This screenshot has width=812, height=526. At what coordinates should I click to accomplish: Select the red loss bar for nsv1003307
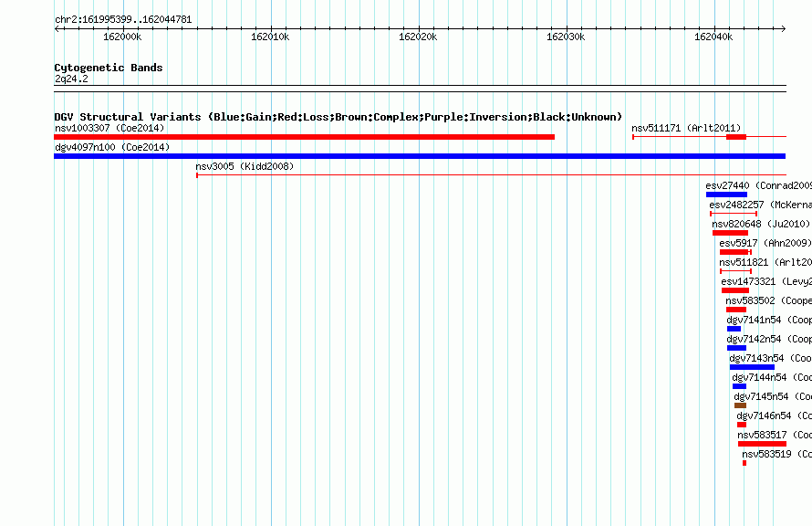pos(305,137)
